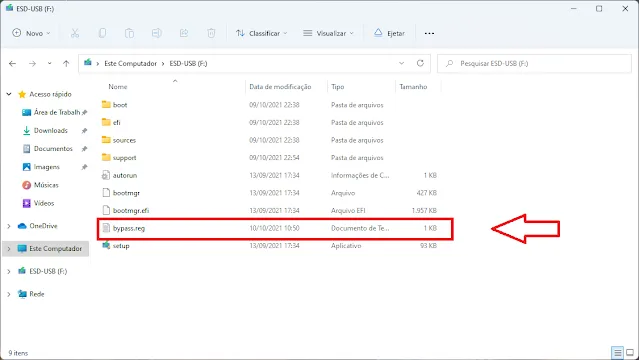Open the Classificar sort menu
639x360 pixels.
(x=261, y=33)
